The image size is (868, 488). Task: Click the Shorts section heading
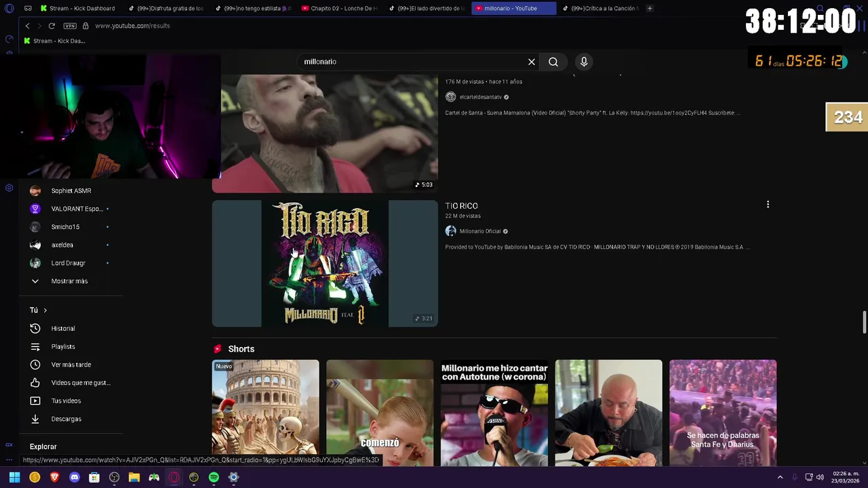point(241,349)
